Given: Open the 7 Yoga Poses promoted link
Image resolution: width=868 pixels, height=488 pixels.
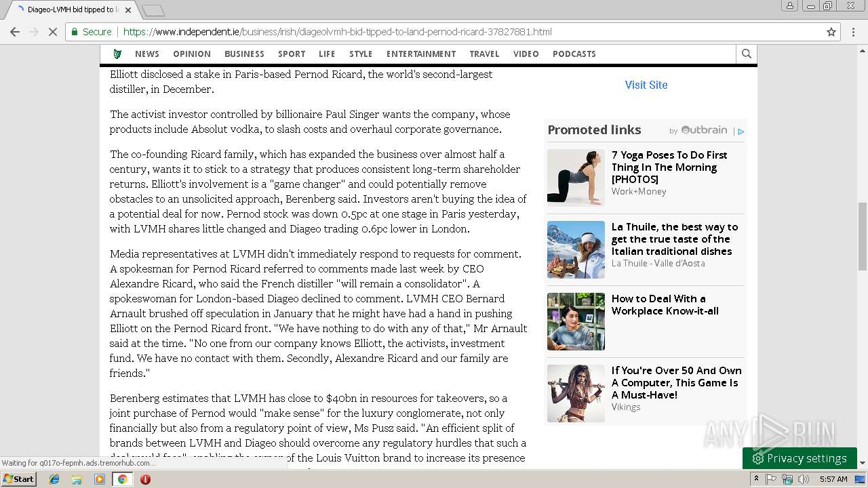Looking at the screenshot, I should tap(669, 167).
